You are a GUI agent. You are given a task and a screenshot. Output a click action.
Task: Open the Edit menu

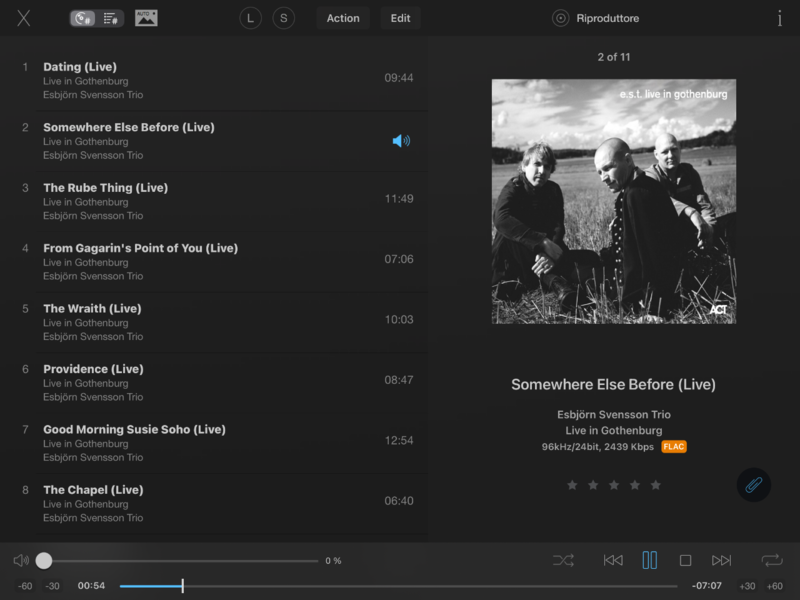400,18
